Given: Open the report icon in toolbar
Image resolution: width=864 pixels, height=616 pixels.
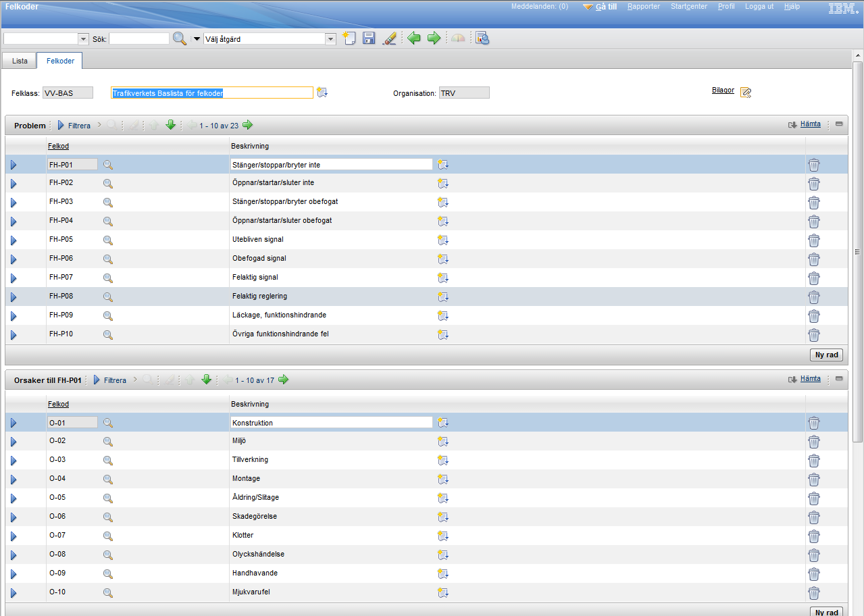Looking at the screenshot, I should 482,38.
